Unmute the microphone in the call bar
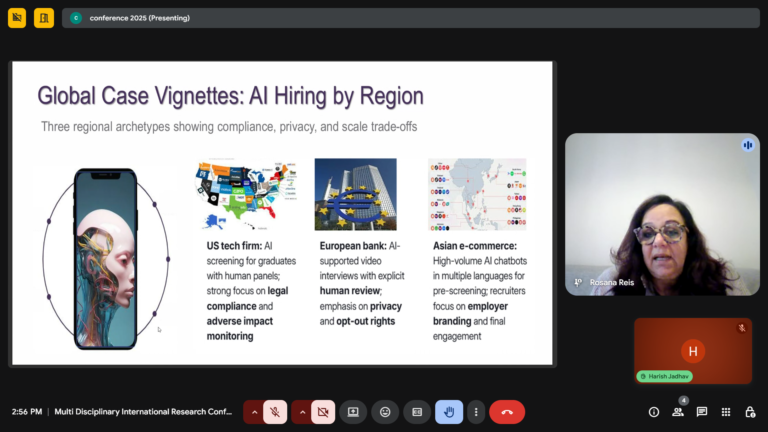Viewport: 768px width, 432px height. pyautogui.click(x=275, y=411)
